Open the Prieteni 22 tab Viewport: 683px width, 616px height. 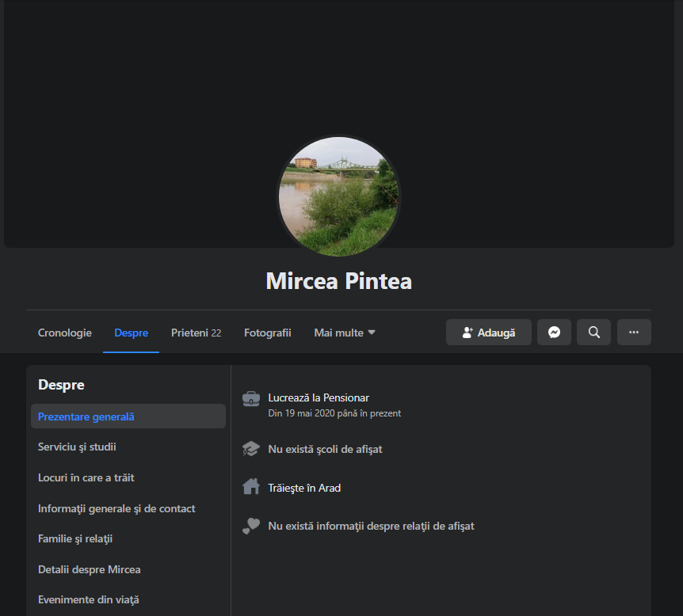coord(196,333)
